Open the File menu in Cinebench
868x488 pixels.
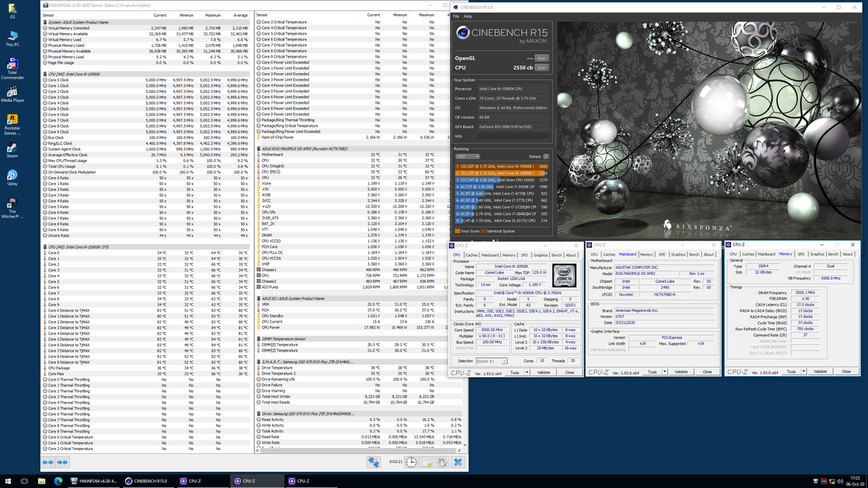tap(456, 16)
